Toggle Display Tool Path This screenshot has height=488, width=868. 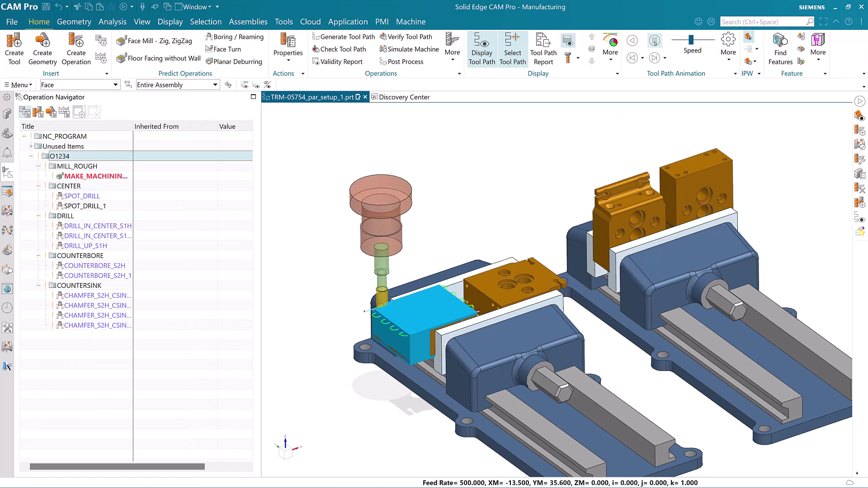pos(481,49)
